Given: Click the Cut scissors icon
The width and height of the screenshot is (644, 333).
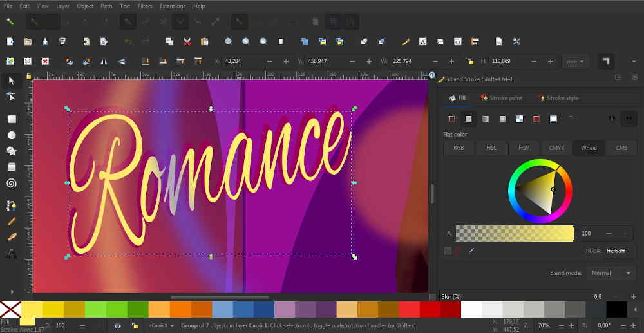Looking at the screenshot, I should point(187,42).
